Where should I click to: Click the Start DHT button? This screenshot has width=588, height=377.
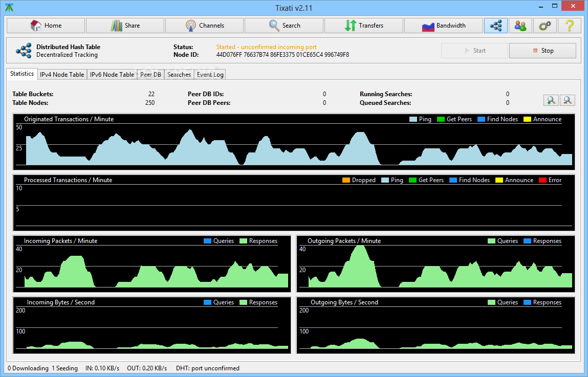[474, 51]
